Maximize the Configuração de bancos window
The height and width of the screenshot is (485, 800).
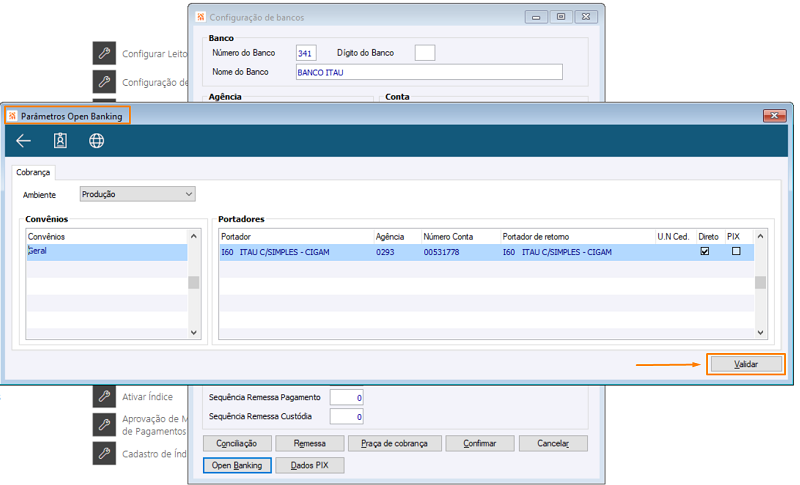561,17
